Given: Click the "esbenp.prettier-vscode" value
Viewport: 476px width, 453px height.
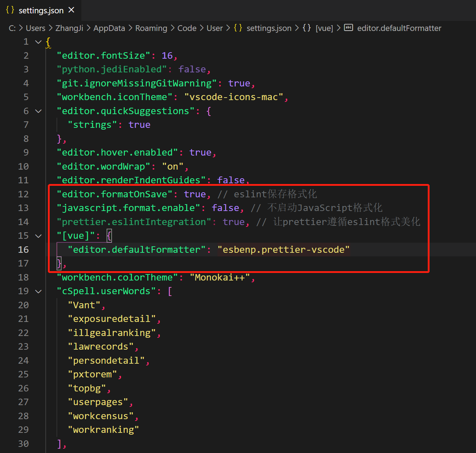Looking at the screenshot, I should 284,250.
